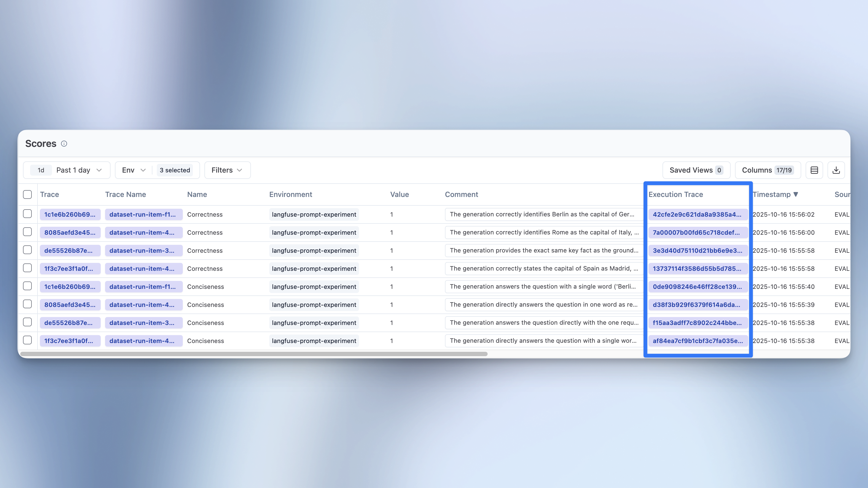This screenshot has height=488, width=868.
Task: Click the horizontal table scrollbar
Action: pos(253,354)
